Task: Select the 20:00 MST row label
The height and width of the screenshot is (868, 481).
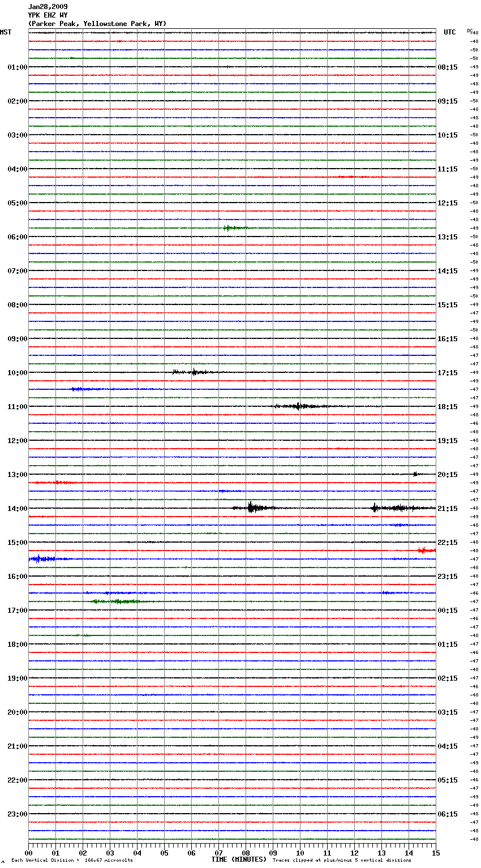Action: pyautogui.click(x=18, y=712)
